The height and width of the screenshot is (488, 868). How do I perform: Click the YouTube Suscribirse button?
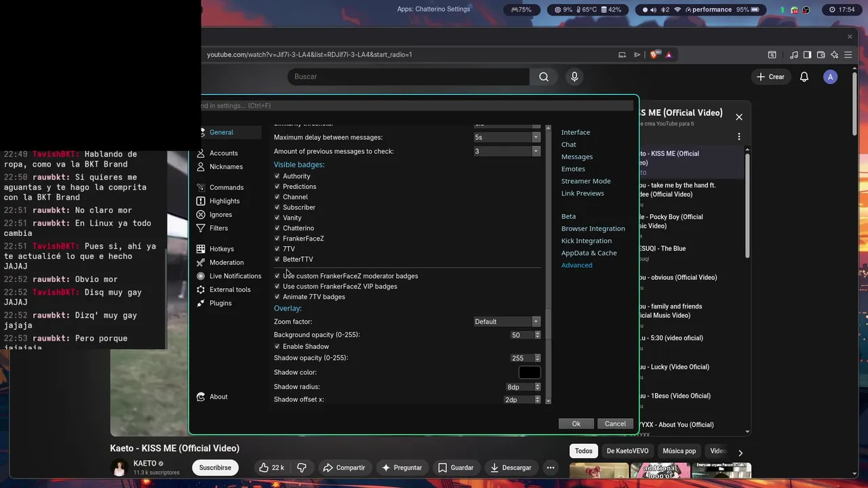coord(215,468)
